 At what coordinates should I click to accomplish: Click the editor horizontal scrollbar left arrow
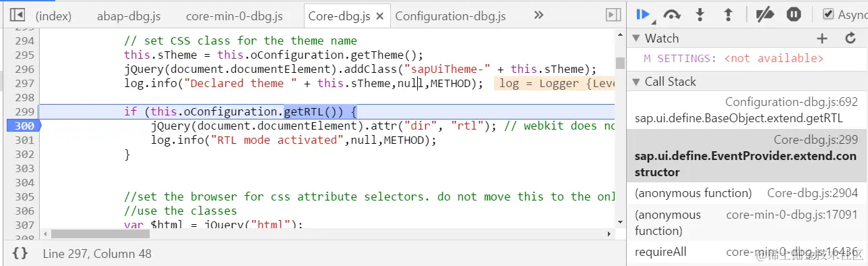[x=45, y=234]
